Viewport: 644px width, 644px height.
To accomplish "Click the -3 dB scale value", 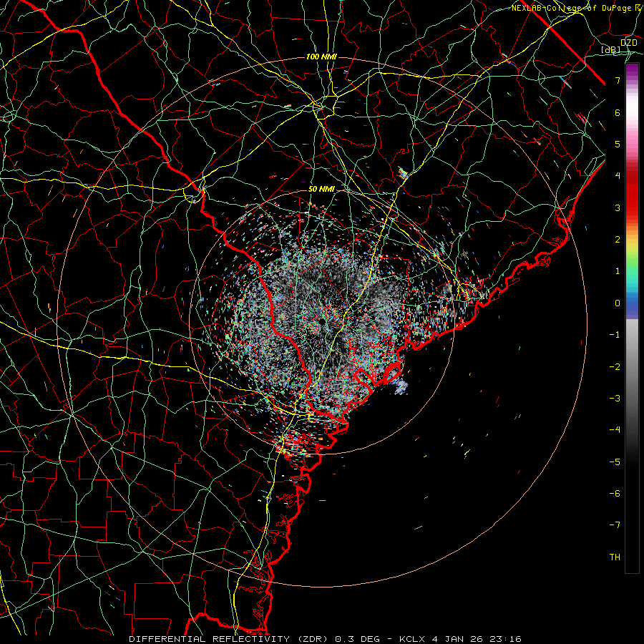I will (615, 399).
